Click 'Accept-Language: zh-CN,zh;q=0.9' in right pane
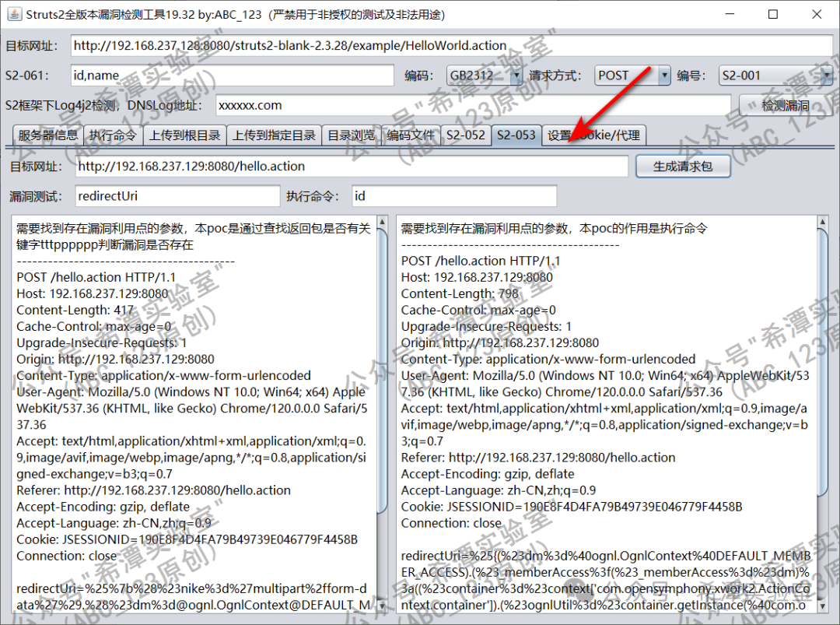Screen dimensions: 840x625 coord(499,490)
